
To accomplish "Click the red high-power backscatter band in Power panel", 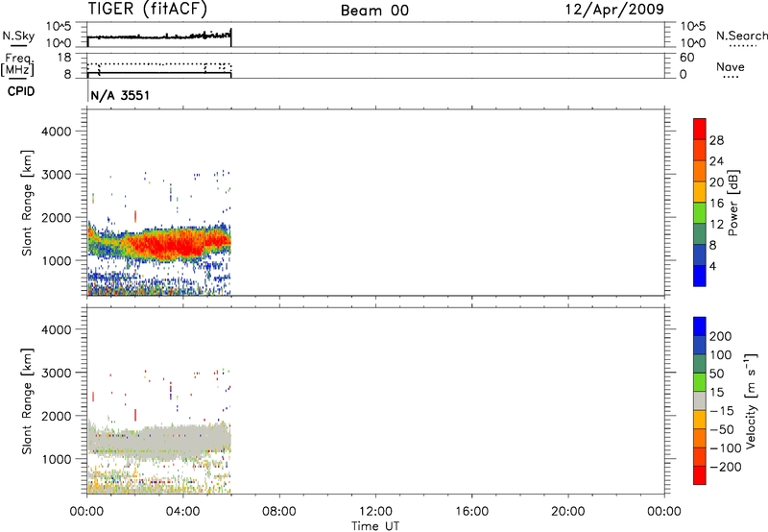I will click(172, 244).
